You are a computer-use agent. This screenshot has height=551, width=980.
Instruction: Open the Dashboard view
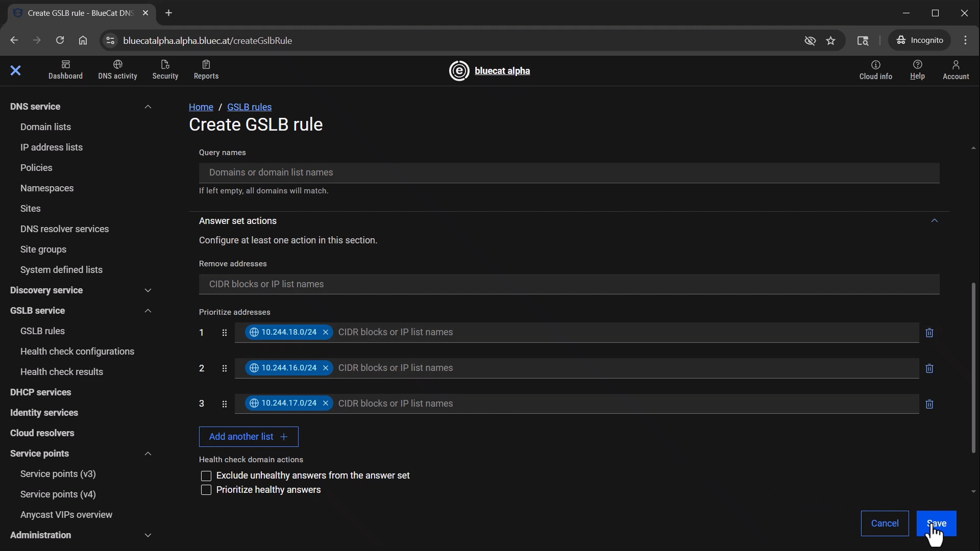[65, 70]
